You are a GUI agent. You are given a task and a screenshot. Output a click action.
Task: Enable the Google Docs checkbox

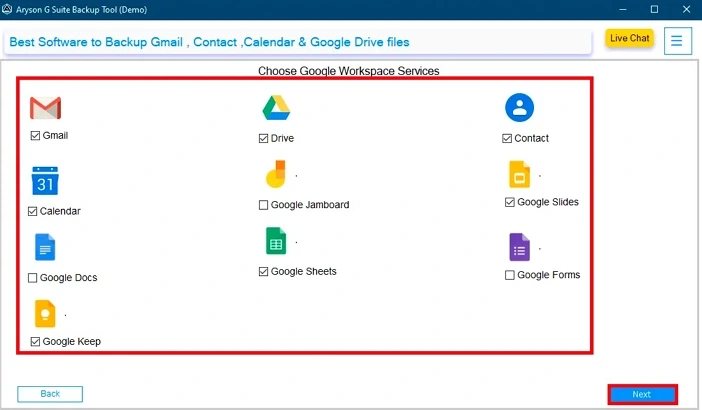(34, 278)
